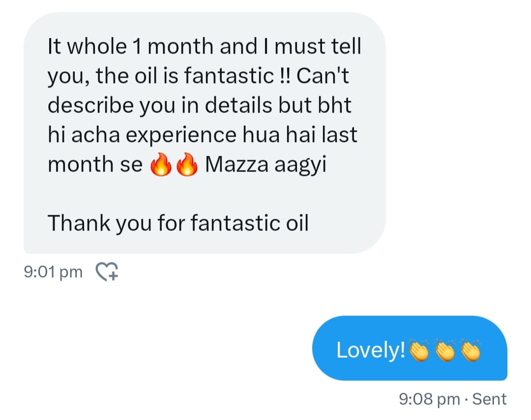Select the gray received message bubble

click(x=205, y=133)
